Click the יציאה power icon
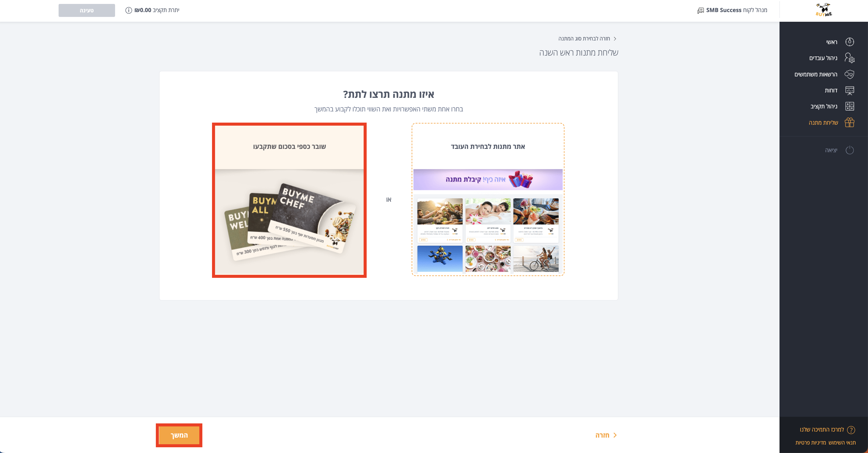The width and height of the screenshot is (868, 453). coord(850,150)
